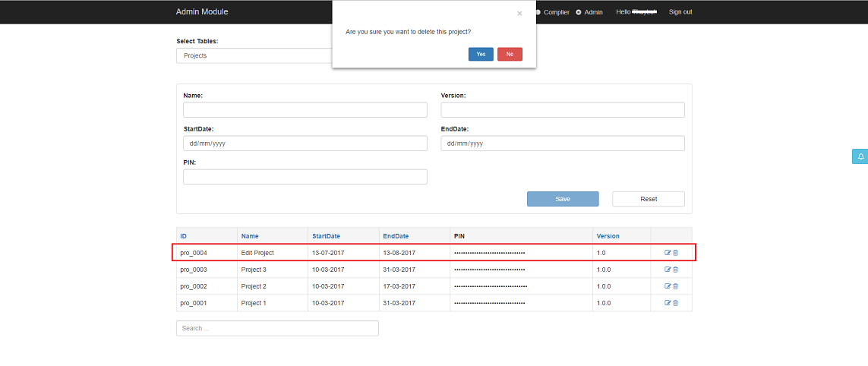
Task: Click the masked PIN of pro_0002
Action: (491, 286)
